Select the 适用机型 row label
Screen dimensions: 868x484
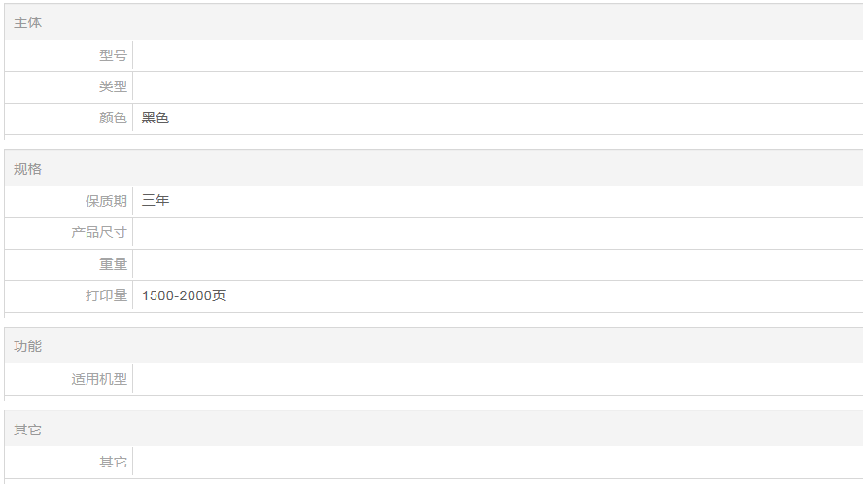pos(99,379)
